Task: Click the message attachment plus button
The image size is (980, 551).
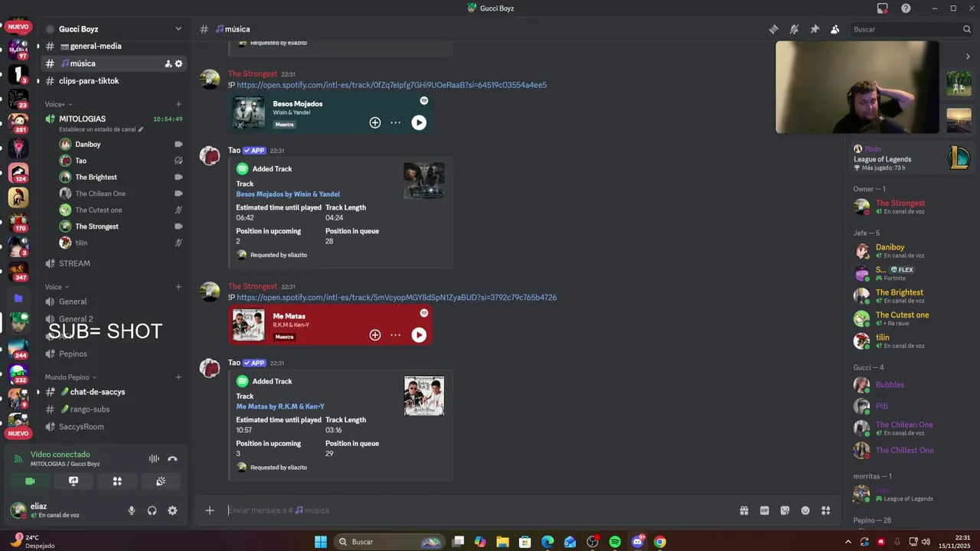Action: tap(210, 510)
